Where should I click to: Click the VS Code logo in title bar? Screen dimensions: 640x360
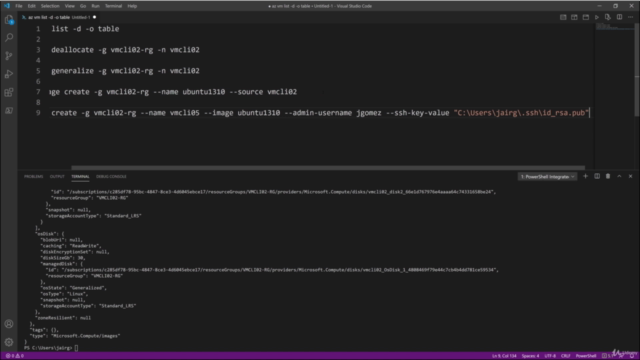pyautogui.click(x=7, y=6)
